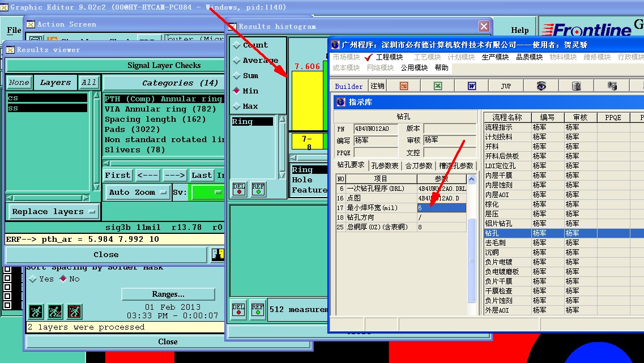644x363 pixels.
Task: Click the Word export icon in Builder toolbar
Action: click(471, 86)
